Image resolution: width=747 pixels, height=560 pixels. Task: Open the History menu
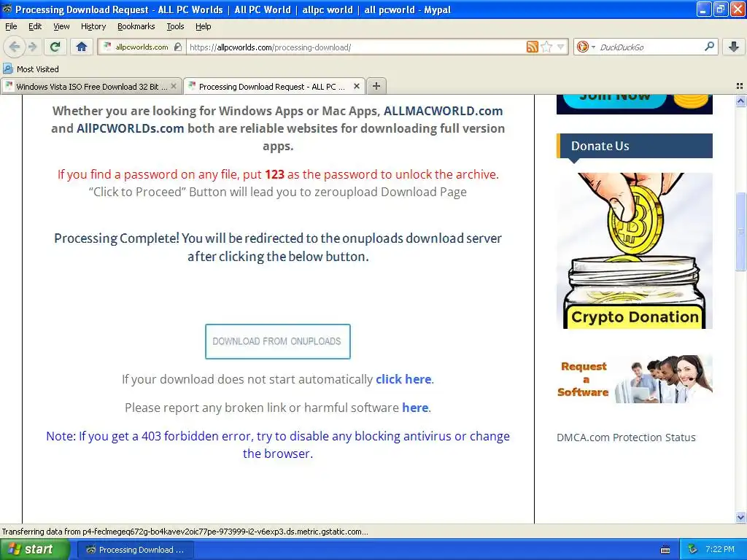tap(93, 26)
